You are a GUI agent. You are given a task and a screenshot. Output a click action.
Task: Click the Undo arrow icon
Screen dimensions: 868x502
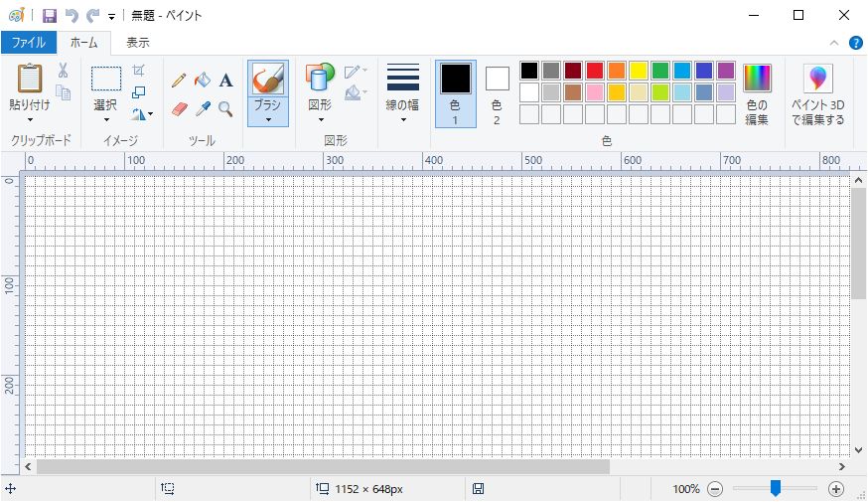[72, 16]
